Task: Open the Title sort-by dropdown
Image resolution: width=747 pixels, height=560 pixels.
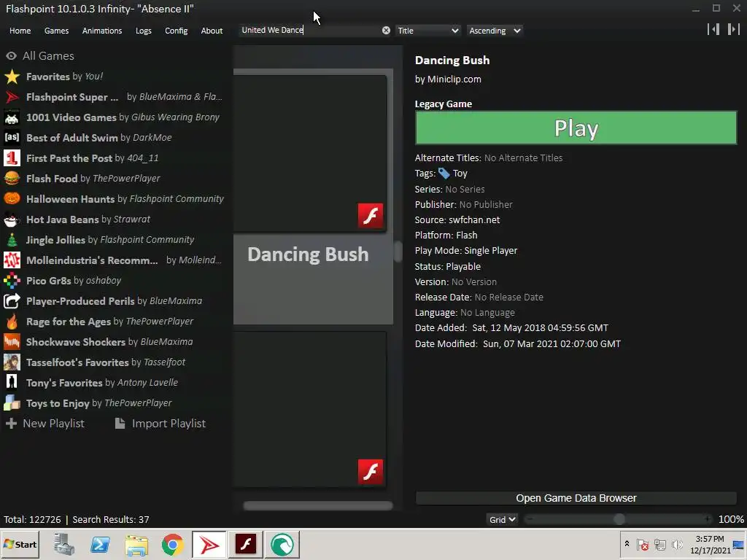Action: 427,31
